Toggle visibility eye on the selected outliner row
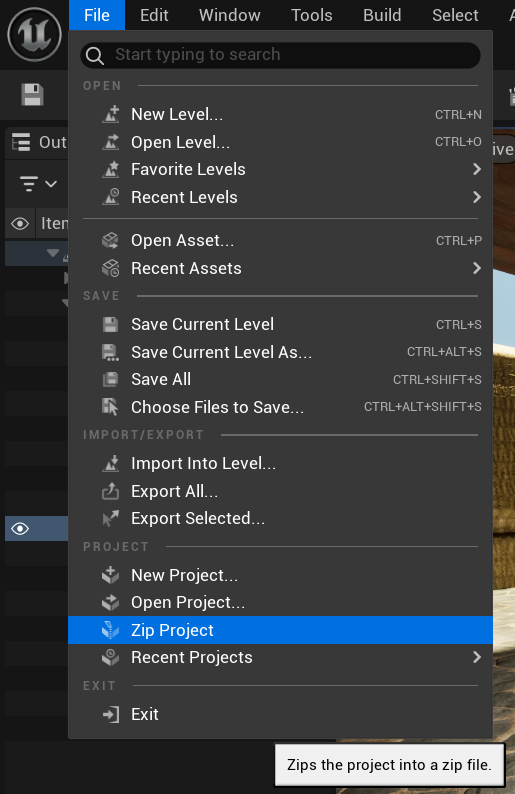The image size is (515, 794). (x=20, y=529)
